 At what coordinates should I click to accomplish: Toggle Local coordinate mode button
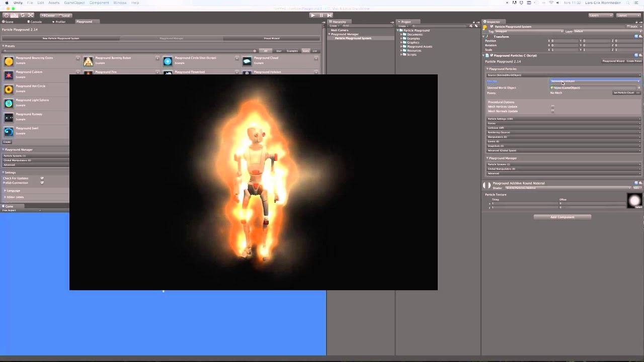click(64, 15)
